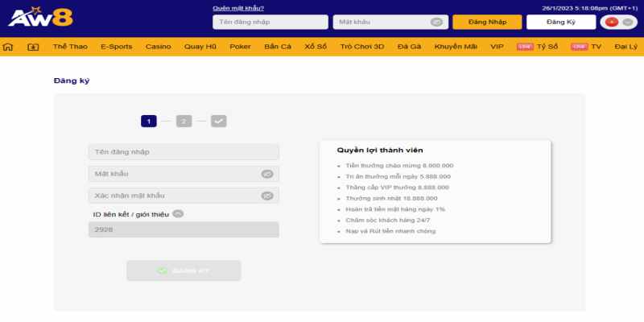Click the checkmark final step icon
Image resolution: width=644 pixels, height=322 pixels.
pos(219,122)
